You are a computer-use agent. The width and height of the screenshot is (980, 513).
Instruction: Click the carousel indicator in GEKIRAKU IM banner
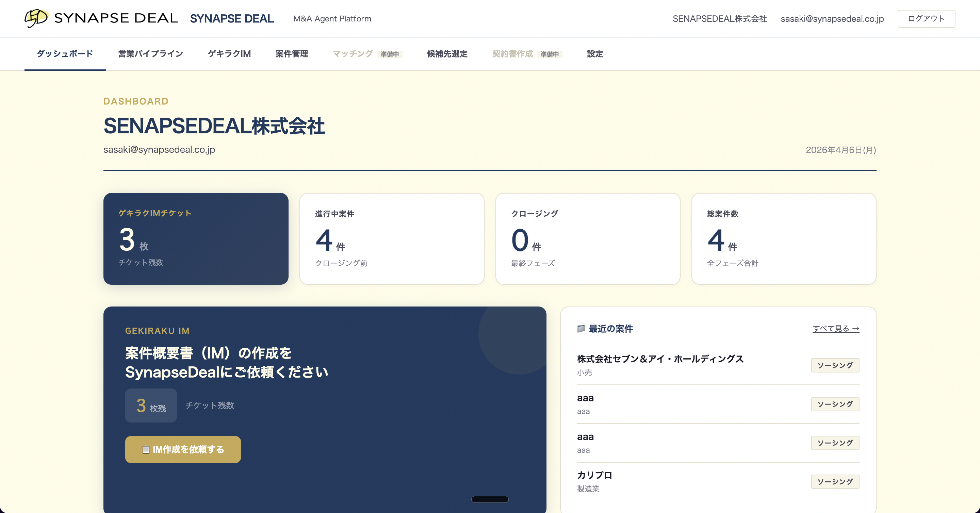(x=490, y=499)
